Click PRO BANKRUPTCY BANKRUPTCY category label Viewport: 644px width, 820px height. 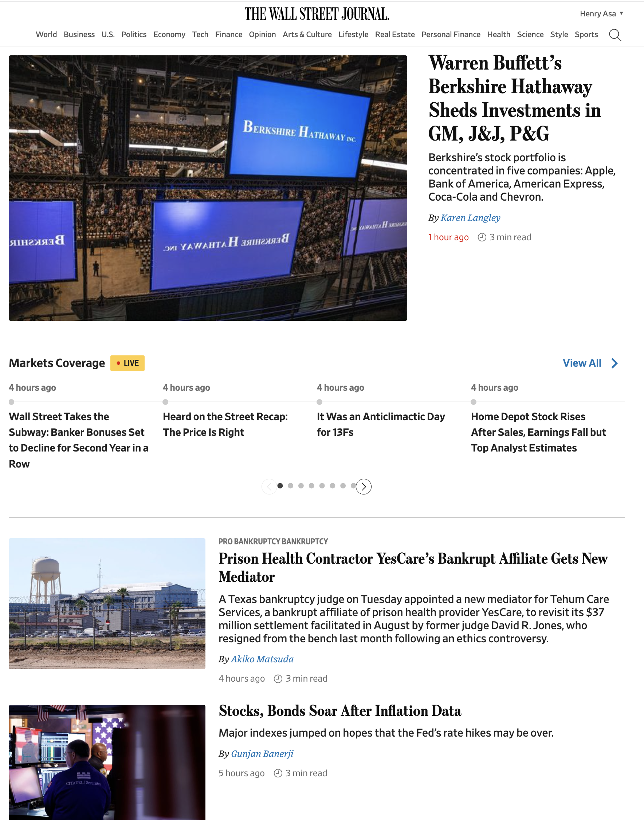pyautogui.click(x=273, y=541)
